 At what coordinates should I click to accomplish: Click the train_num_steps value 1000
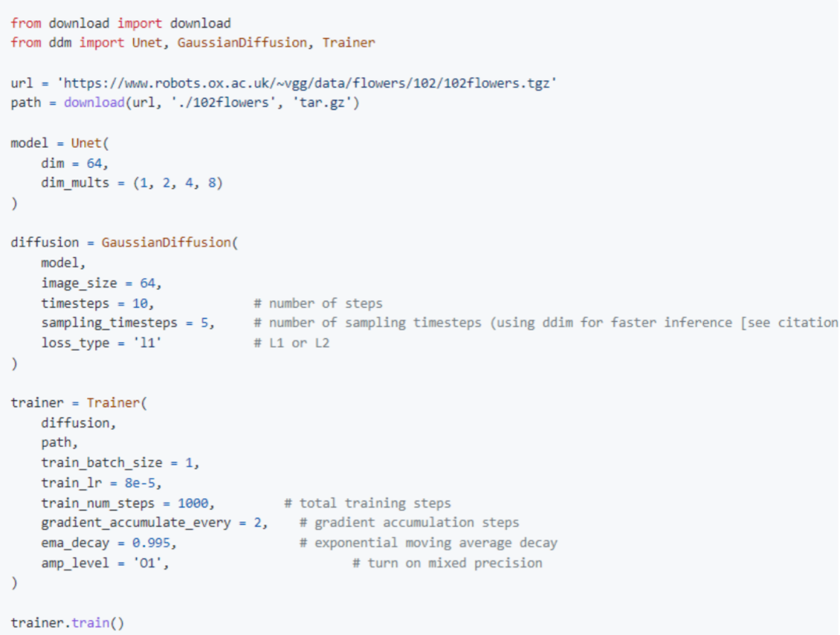tap(195, 503)
